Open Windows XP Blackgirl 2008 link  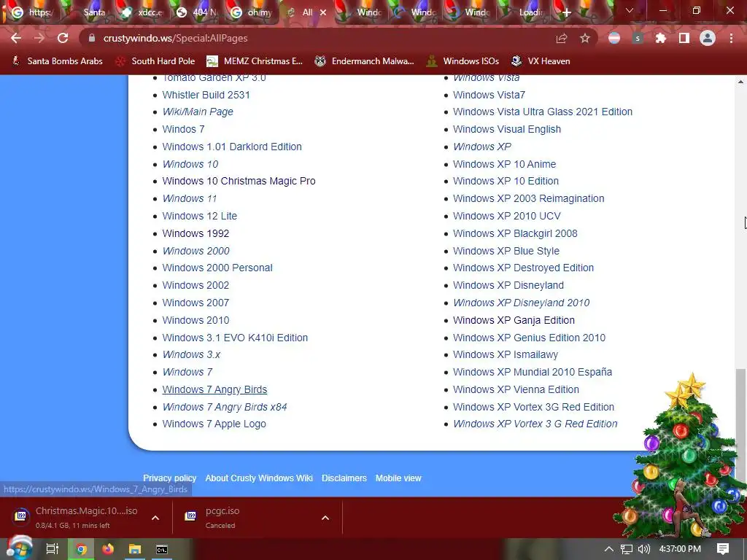[515, 233]
